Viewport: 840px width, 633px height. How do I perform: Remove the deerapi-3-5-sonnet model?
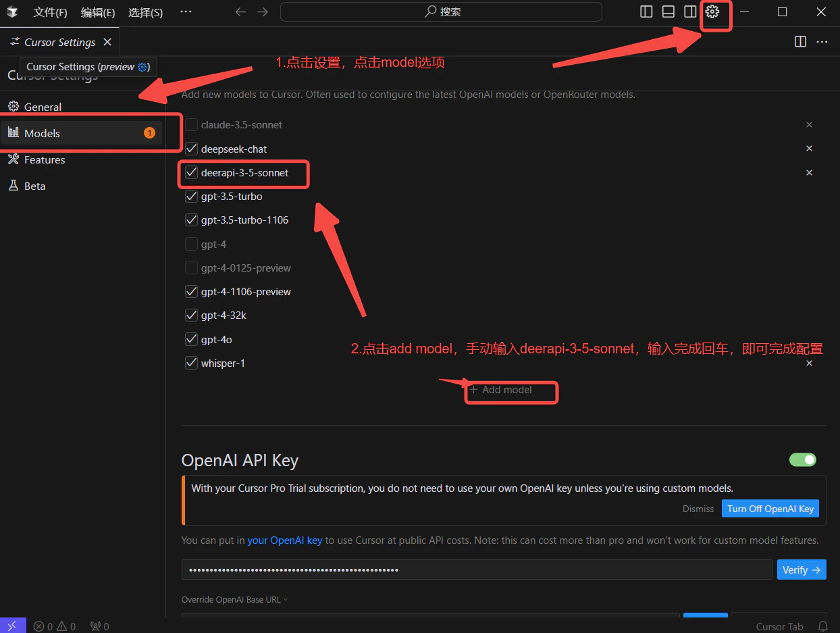point(809,173)
